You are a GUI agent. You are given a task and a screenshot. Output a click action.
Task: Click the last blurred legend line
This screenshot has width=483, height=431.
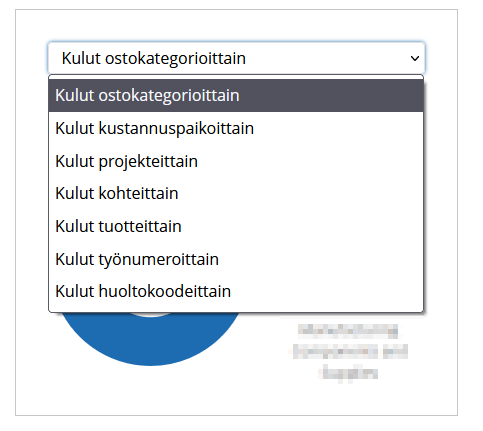pos(350,372)
